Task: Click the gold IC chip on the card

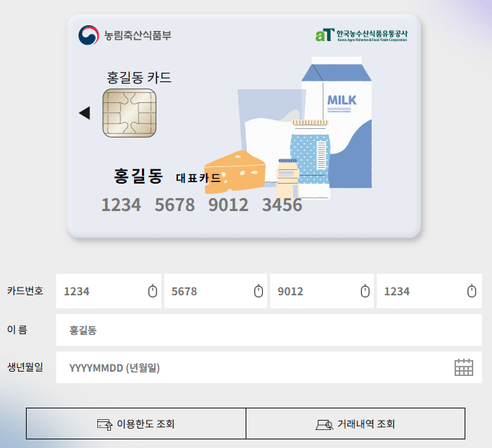Action: point(129,113)
